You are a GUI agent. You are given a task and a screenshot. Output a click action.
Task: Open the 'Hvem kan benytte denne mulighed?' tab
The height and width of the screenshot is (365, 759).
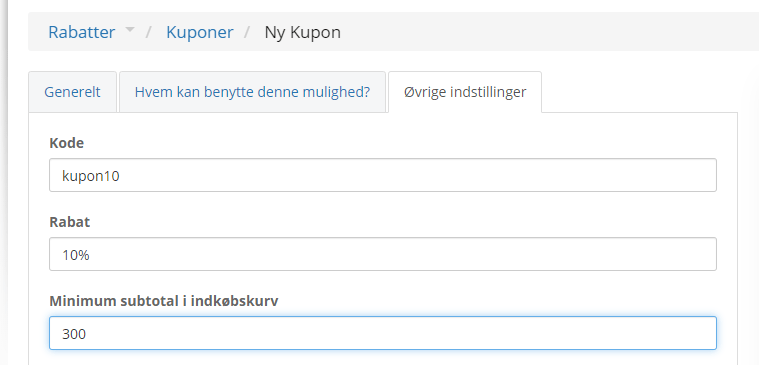(x=252, y=92)
